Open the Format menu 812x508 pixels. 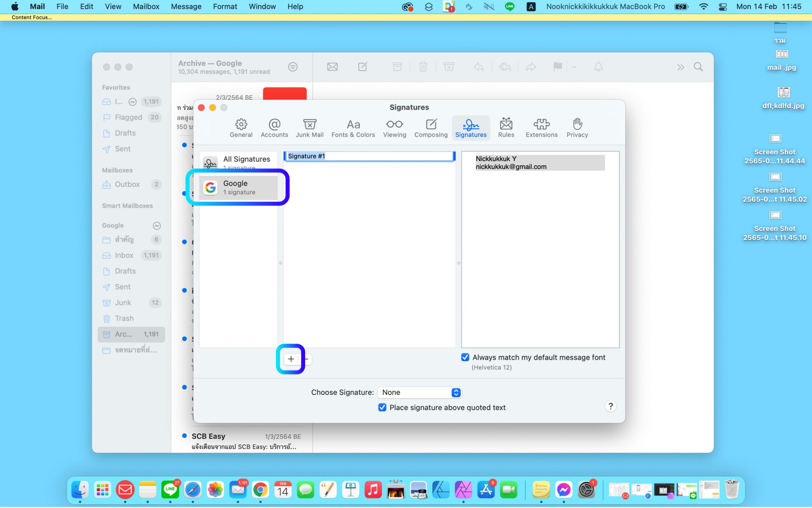225,6
